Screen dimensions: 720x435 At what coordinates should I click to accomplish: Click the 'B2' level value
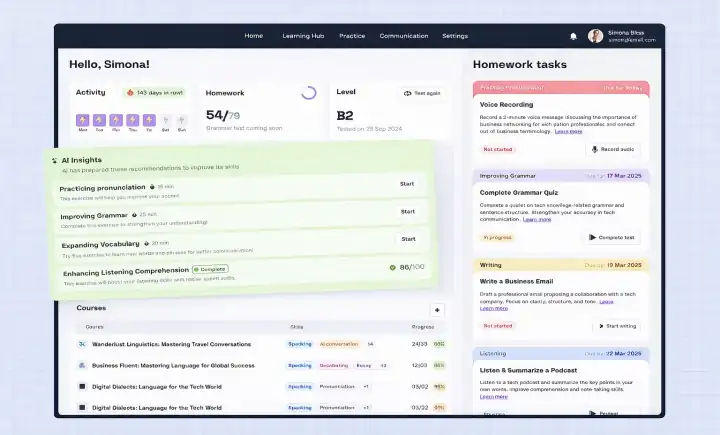pos(345,116)
